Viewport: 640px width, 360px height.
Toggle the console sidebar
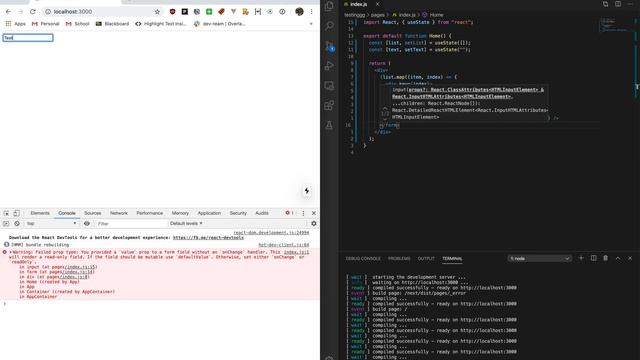[6, 224]
